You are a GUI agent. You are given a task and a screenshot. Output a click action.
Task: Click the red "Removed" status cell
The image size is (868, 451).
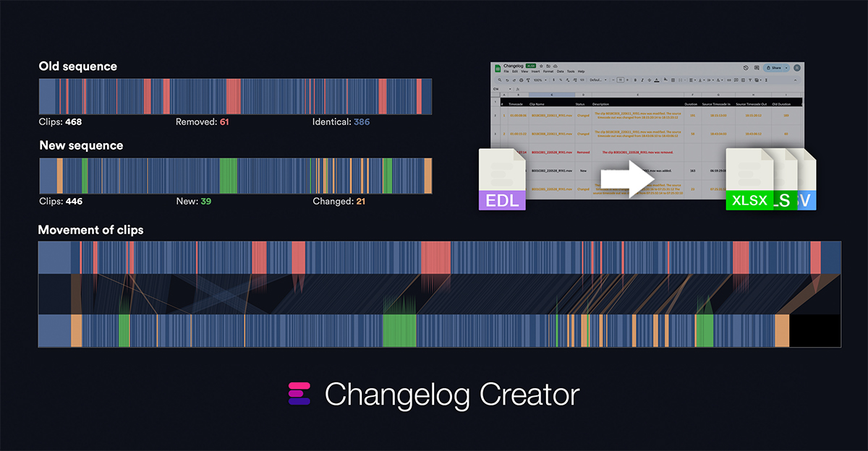(x=583, y=153)
